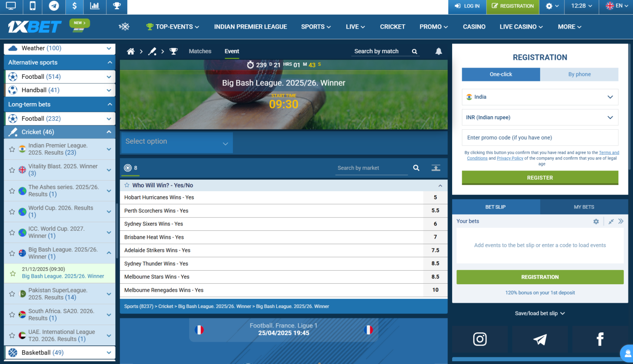
Task: Collapse the Who Will Win market
Action: [440, 185]
